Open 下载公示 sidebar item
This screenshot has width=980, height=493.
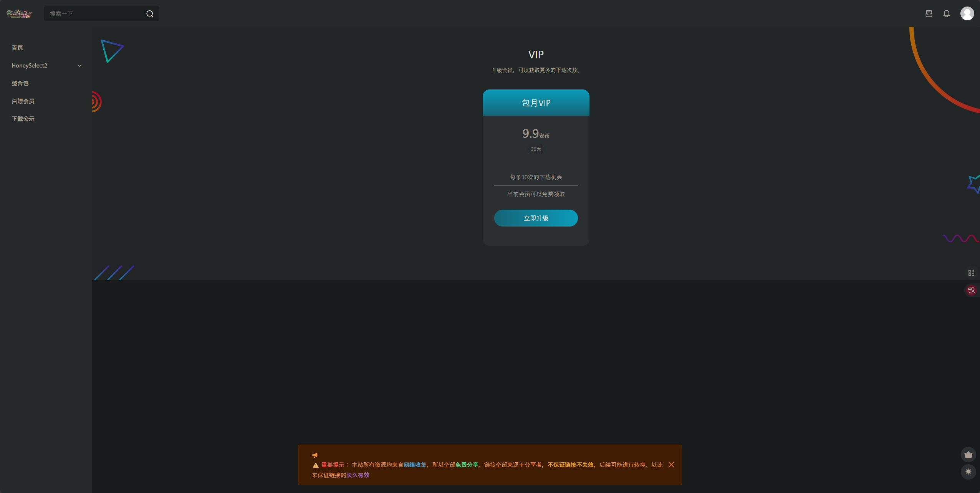pos(23,119)
